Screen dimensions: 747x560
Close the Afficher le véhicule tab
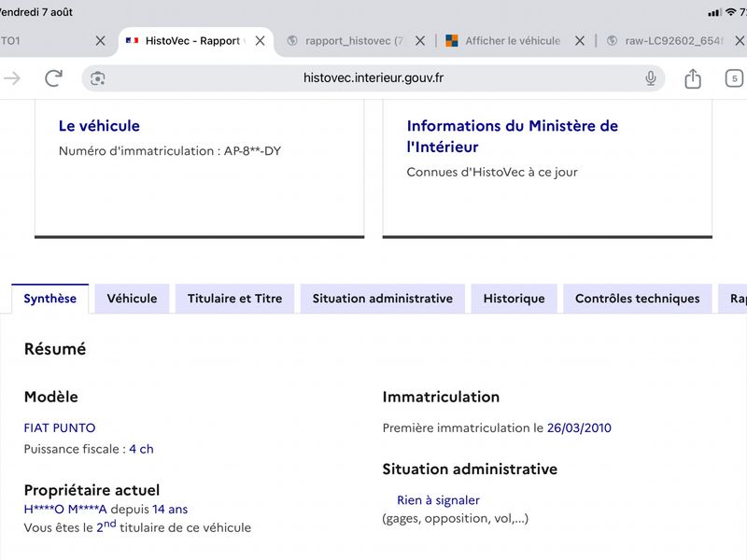pos(580,41)
